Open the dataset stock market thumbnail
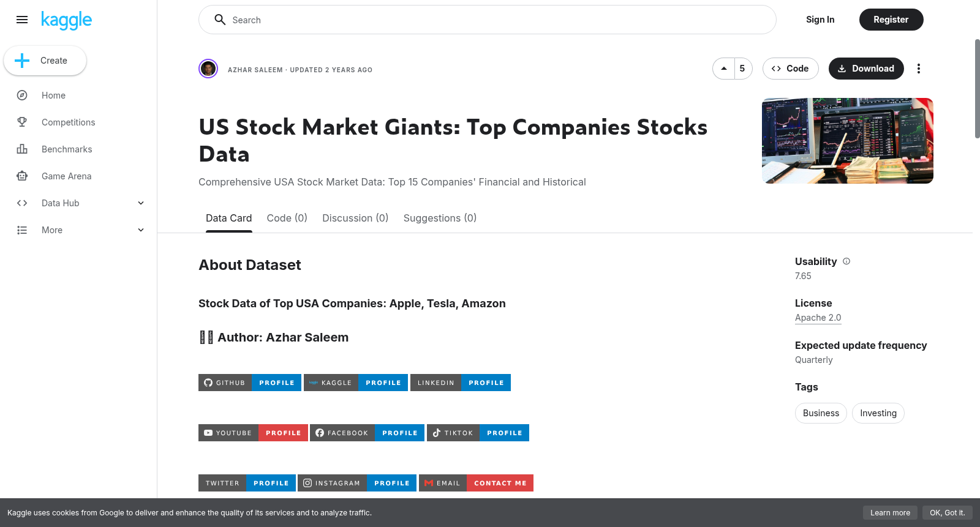The height and width of the screenshot is (527, 980). pos(848,141)
